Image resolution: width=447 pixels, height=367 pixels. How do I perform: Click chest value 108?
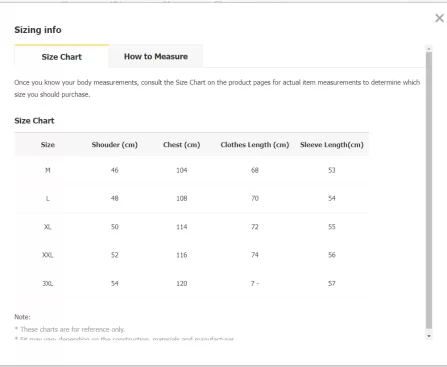[x=182, y=199]
